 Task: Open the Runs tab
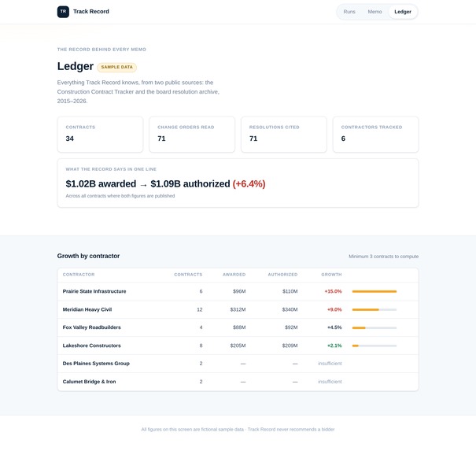[349, 12]
